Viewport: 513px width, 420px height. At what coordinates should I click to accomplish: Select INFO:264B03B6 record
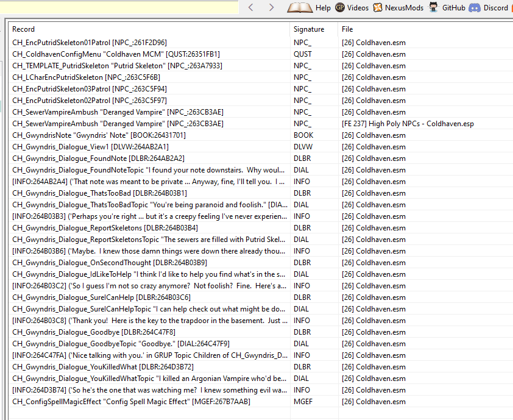(149, 251)
